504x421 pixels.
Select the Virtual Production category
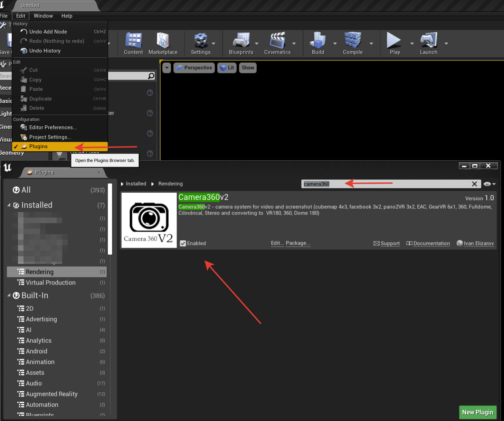point(57,283)
